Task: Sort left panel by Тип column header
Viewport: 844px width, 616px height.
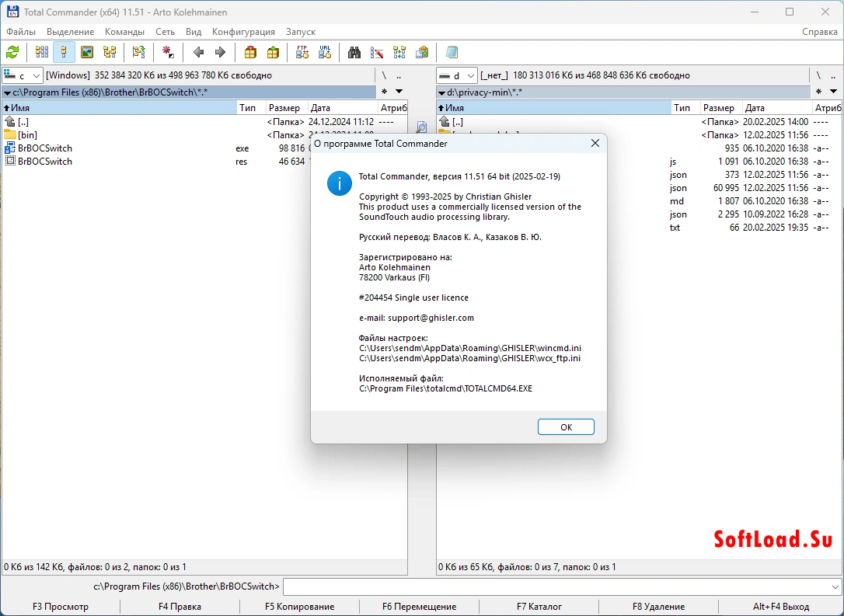Action: point(251,108)
